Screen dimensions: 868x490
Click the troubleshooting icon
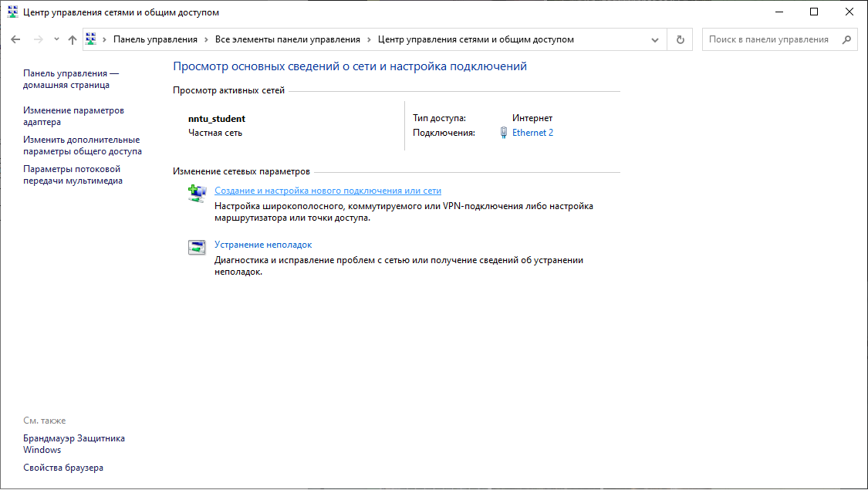[197, 247]
